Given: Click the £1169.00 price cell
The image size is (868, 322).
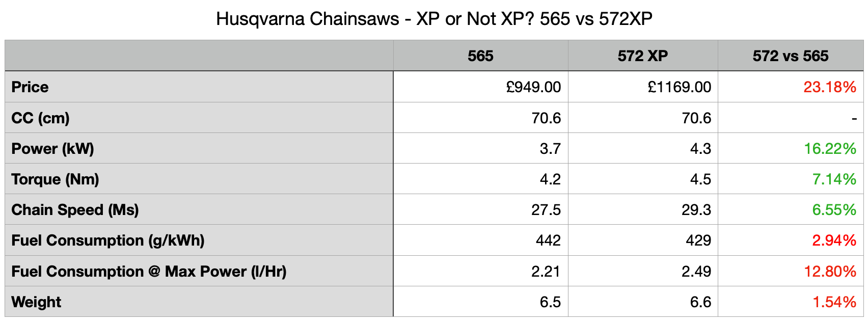Looking at the screenshot, I should (x=679, y=87).
